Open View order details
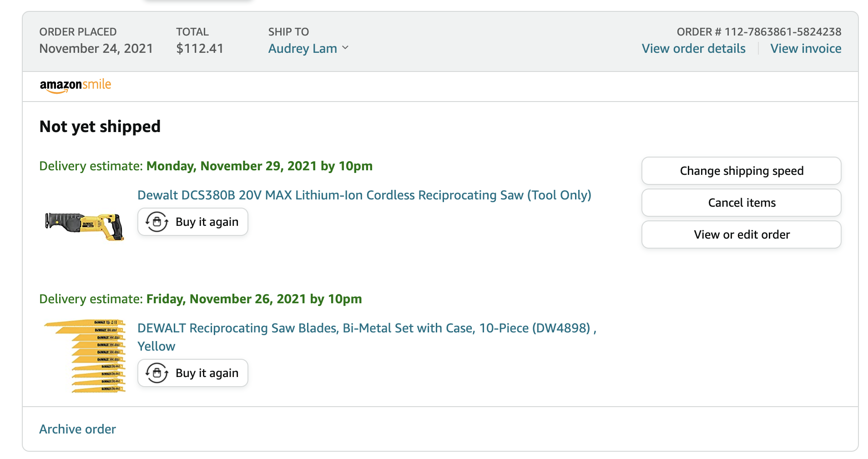The height and width of the screenshot is (459, 868). click(693, 48)
